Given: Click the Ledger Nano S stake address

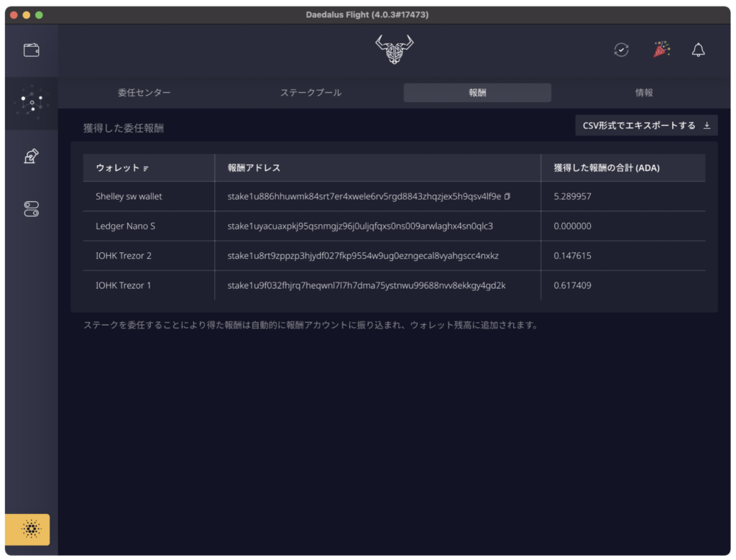Looking at the screenshot, I should coord(360,226).
